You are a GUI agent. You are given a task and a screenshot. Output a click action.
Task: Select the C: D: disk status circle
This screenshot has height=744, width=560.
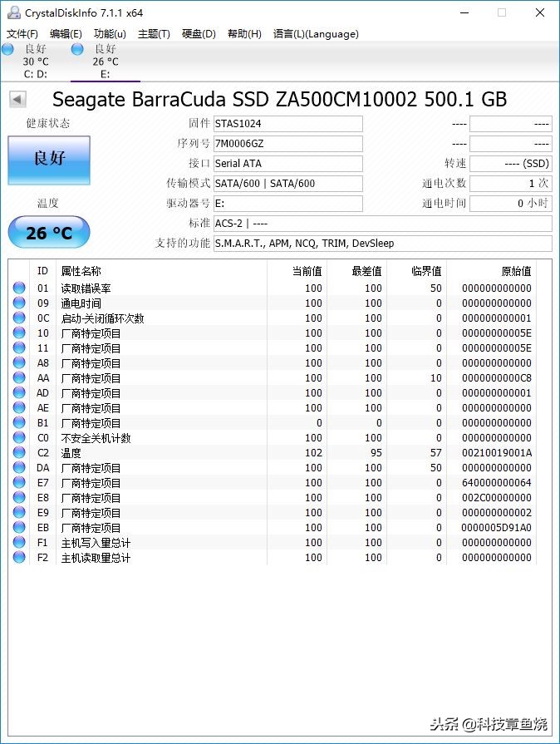click(x=7, y=48)
